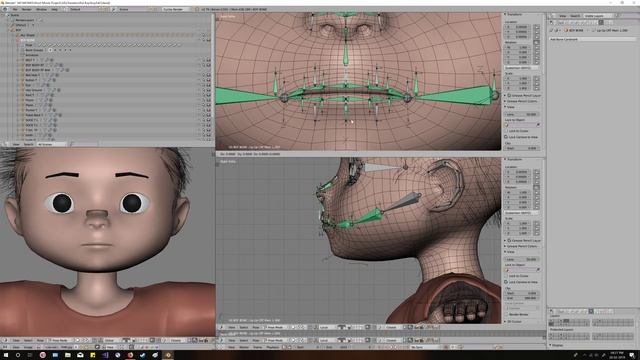Open the Mail envelope icon on the taskbar
640x360 pixels.
80,355
